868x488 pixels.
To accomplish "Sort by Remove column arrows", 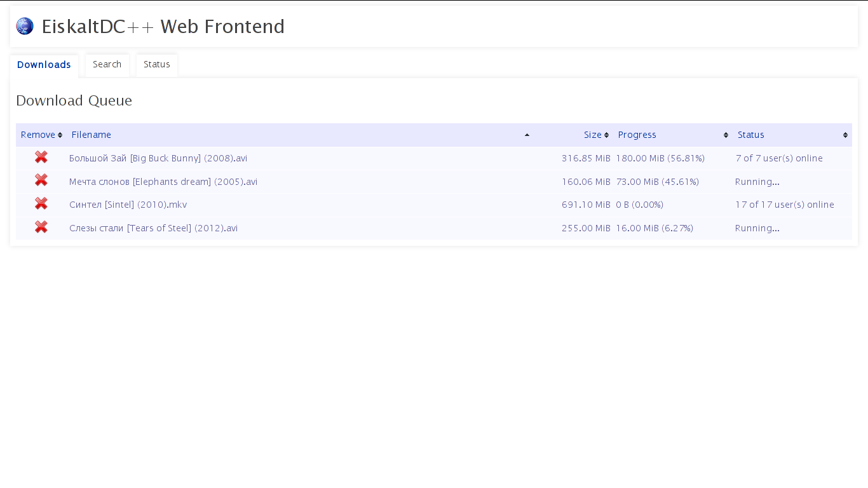I will (x=60, y=135).
